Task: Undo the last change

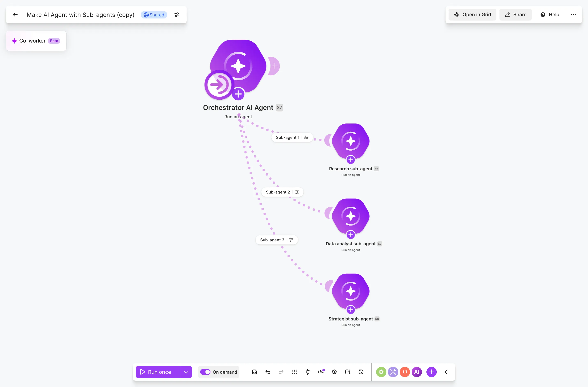Action: point(268,372)
